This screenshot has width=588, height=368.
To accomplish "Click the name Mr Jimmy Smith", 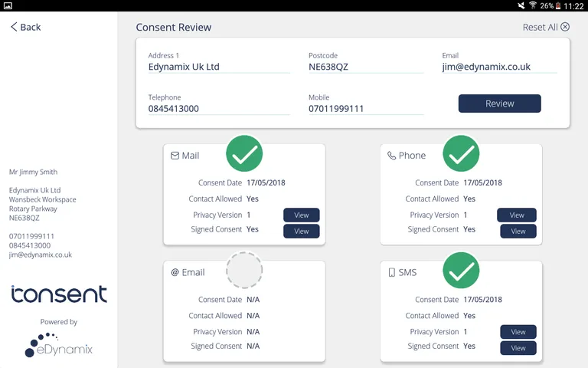I will click(34, 172).
